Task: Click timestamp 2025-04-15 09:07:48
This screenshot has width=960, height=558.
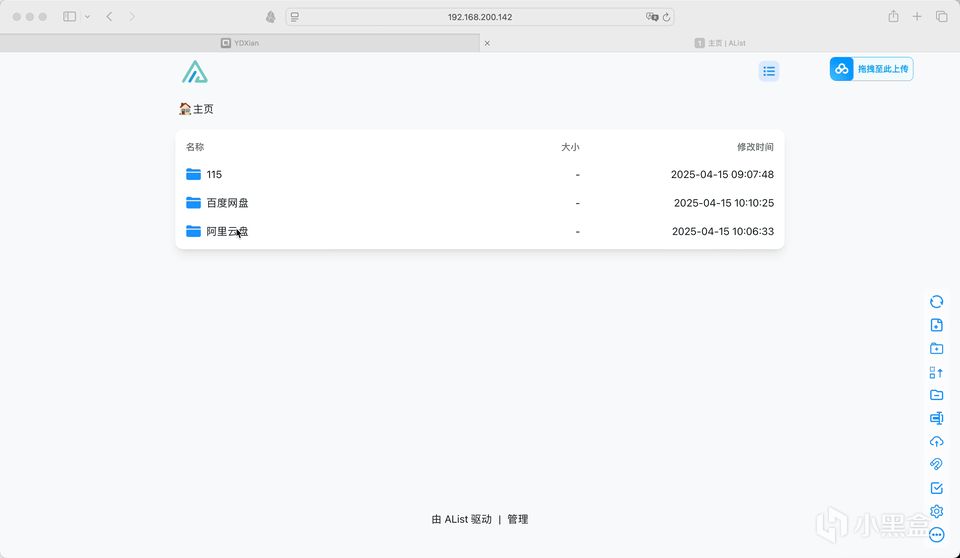Action: (x=722, y=175)
